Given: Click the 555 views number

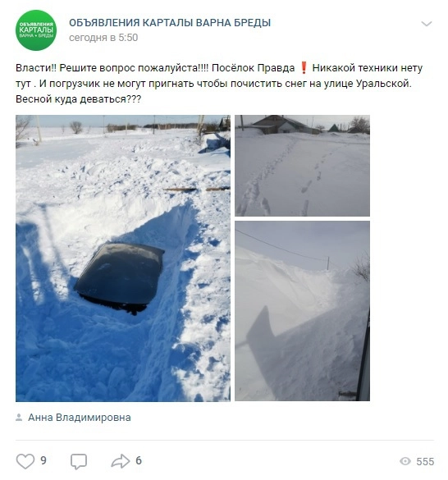Looking at the screenshot, I should point(425,461).
